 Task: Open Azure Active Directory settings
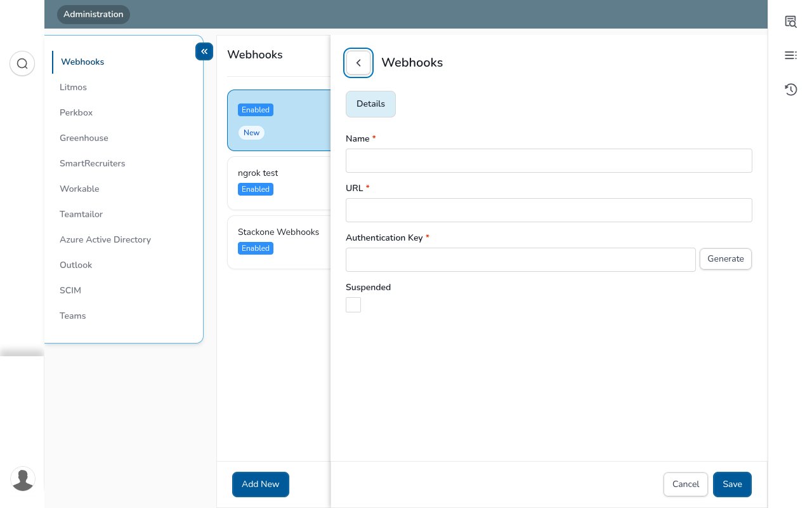[x=105, y=239]
